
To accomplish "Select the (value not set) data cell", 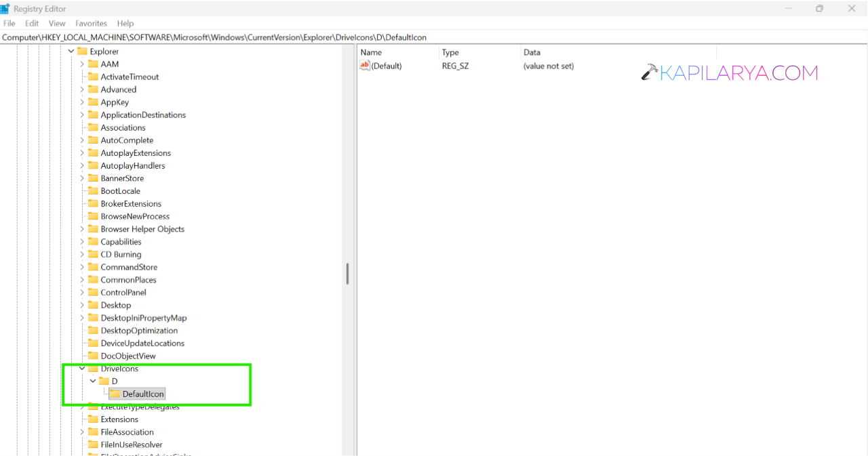I will [x=549, y=66].
